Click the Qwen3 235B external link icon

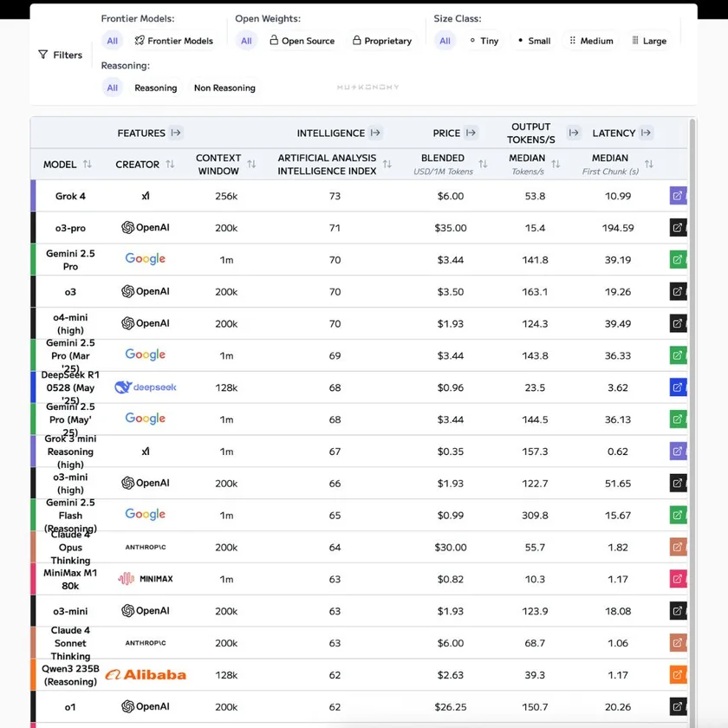coord(678,675)
